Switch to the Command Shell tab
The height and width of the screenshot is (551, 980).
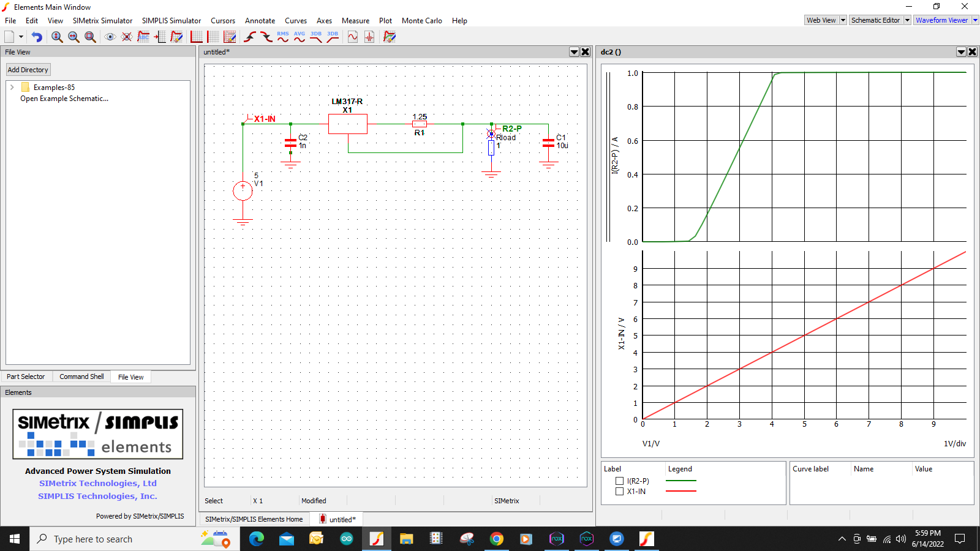click(81, 377)
